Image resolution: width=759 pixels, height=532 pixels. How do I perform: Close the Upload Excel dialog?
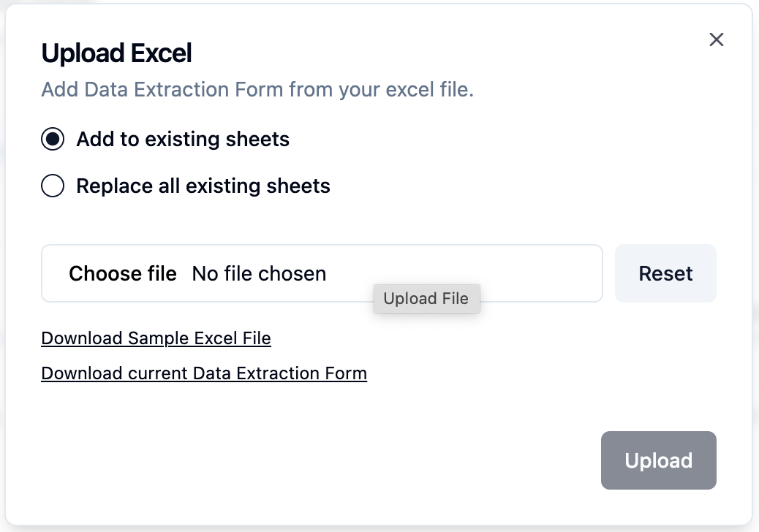tap(717, 39)
